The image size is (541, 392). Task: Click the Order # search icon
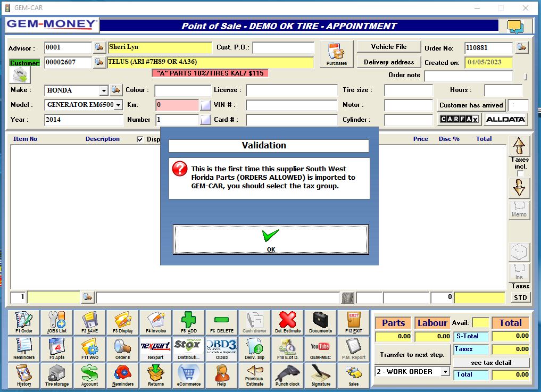pyautogui.click(x=123, y=349)
